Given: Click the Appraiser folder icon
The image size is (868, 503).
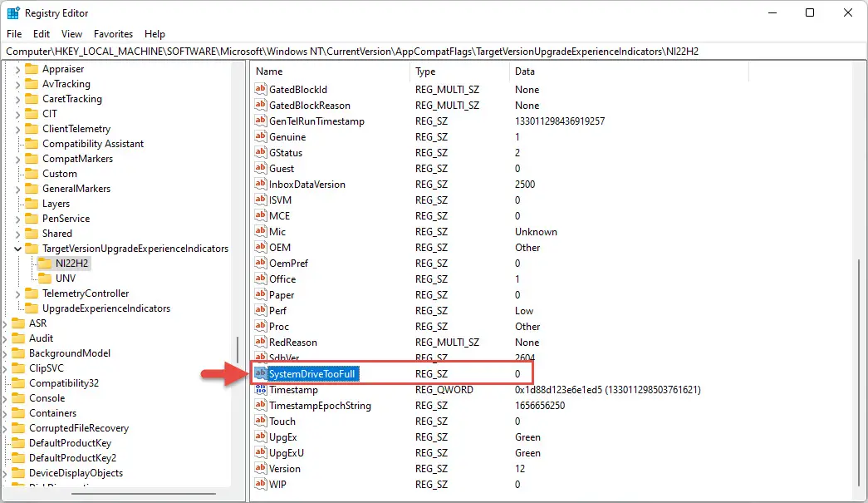Looking at the screenshot, I should [32, 69].
